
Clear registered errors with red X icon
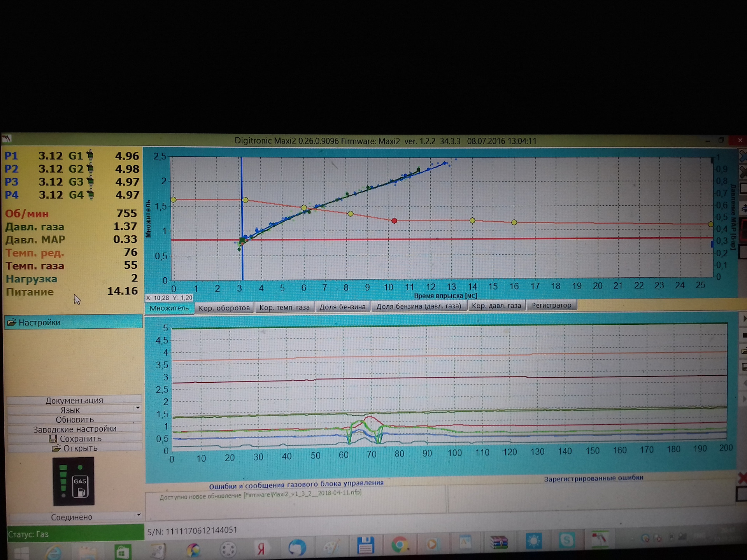(x=742, y=478)
